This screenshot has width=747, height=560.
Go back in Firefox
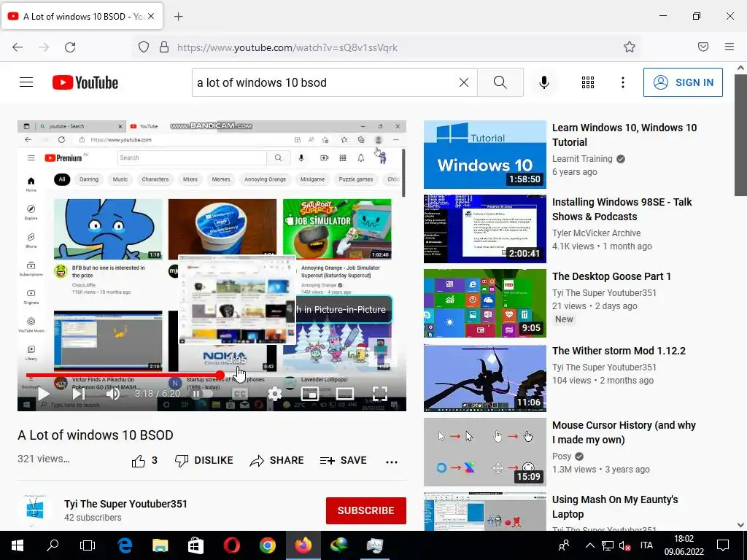tap(18, 47)
